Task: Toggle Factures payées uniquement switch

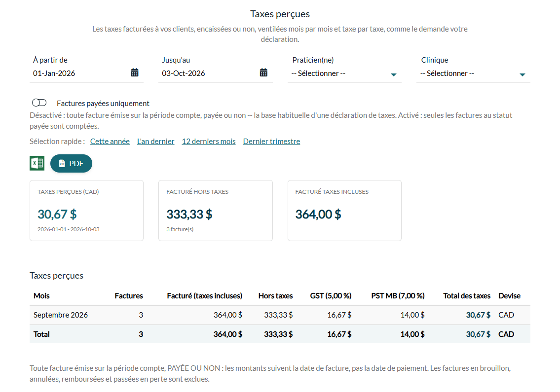Action: coord(39,103)
